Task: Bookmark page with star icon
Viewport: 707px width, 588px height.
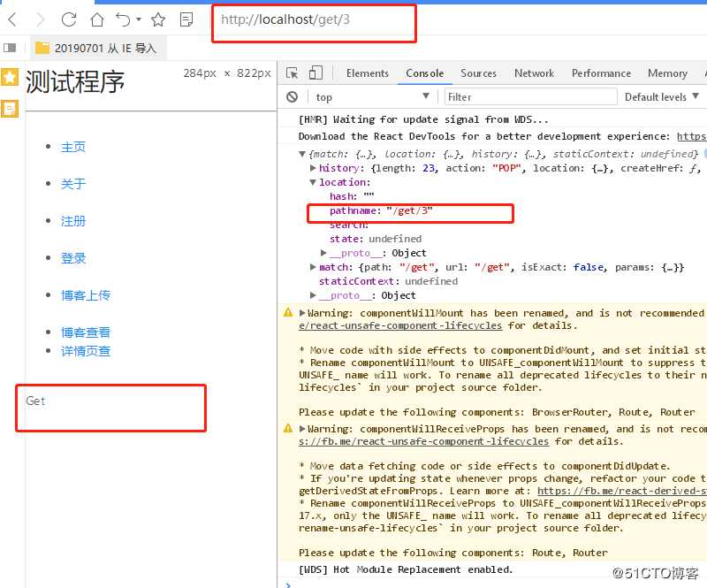Action: [x=158, y=19]
